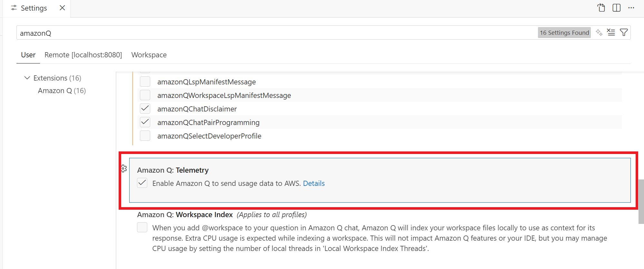Image resolution: width=644 pixels, height=269 pixels.
Task: Click the AI sparkle search results toggle
Action: [x=599, y=33]
